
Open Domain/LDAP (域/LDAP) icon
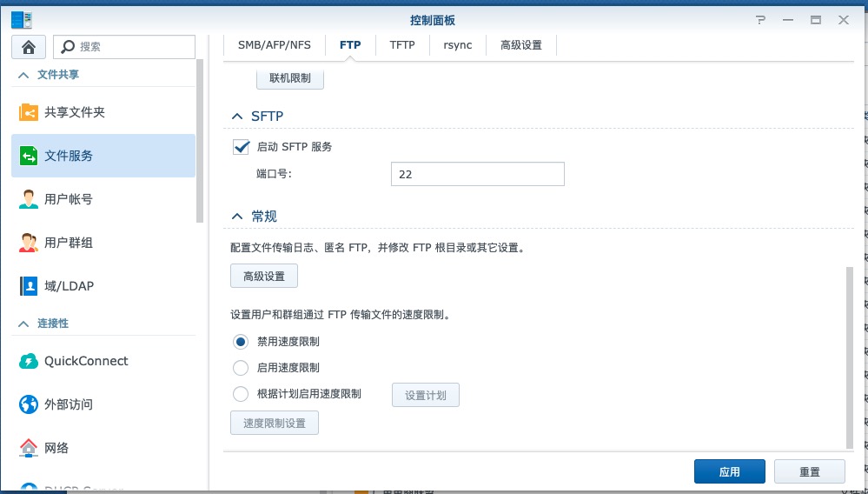[x=29, y=286]
